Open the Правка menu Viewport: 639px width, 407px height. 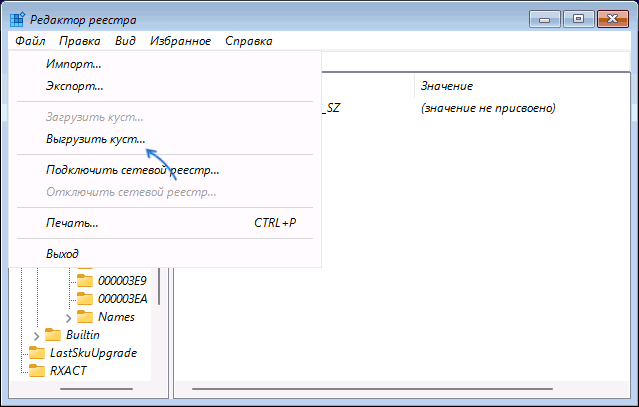click(x=79, y=41)
